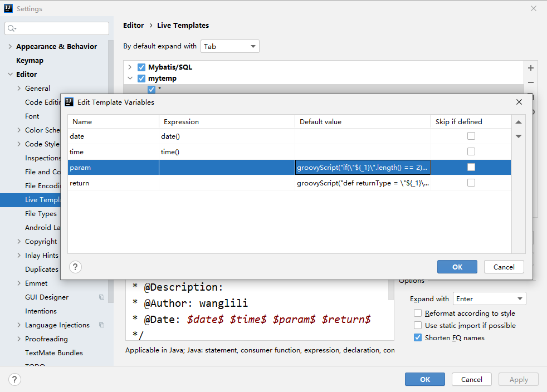
Task: Click the move variable down arrow
Action: tap(519, 136)
